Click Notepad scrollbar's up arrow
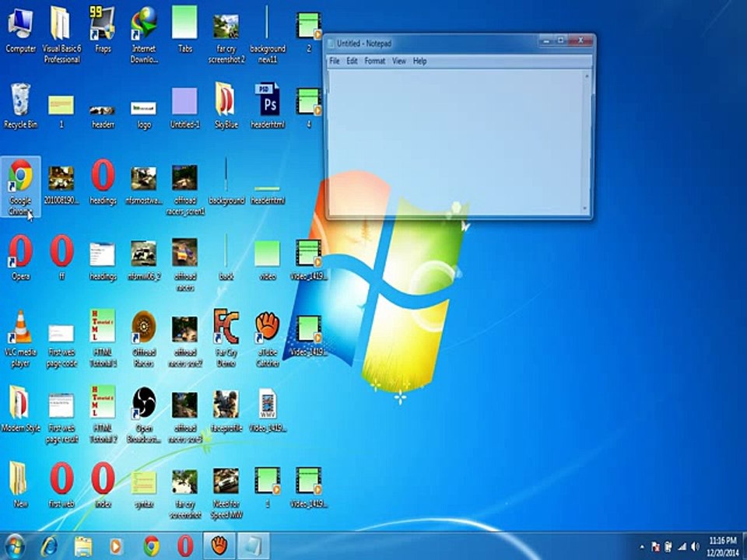747x560 pixels. coord(587,75)
